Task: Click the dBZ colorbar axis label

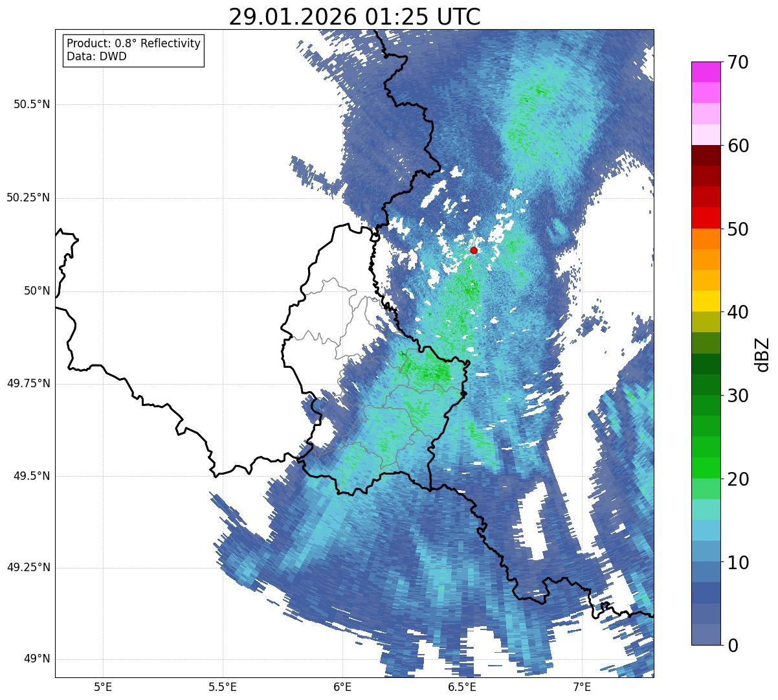Action: (763, 354)
